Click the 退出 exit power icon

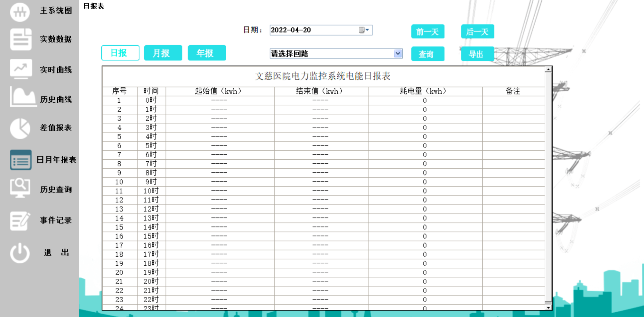click(19, 252)
